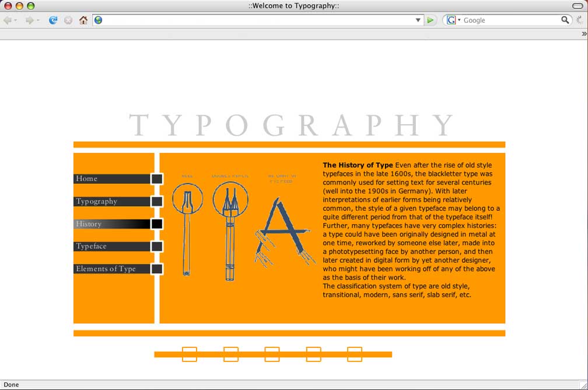This screenshot has width=588, height=390.
Task: Click the Stop loading button
Action: [68, 20]
